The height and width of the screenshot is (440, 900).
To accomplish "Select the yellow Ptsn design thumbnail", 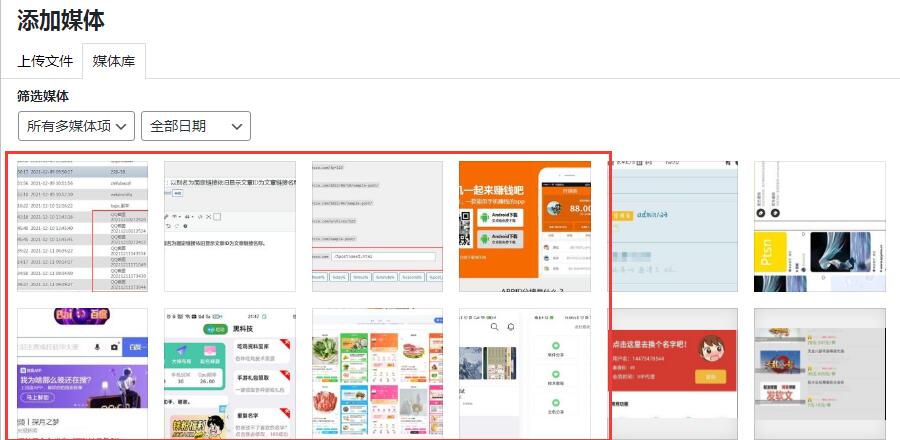I will [x=820, y=227].
